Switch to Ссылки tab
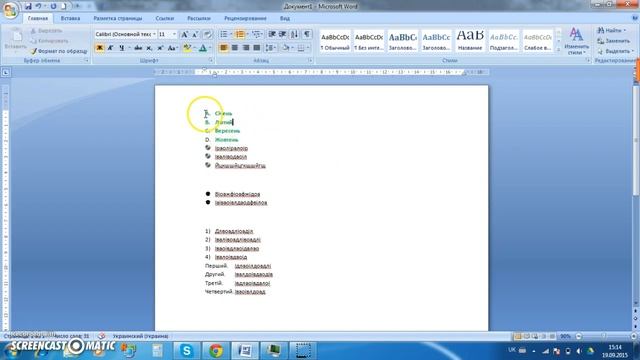The image size is (640, 360). (164, 18)
